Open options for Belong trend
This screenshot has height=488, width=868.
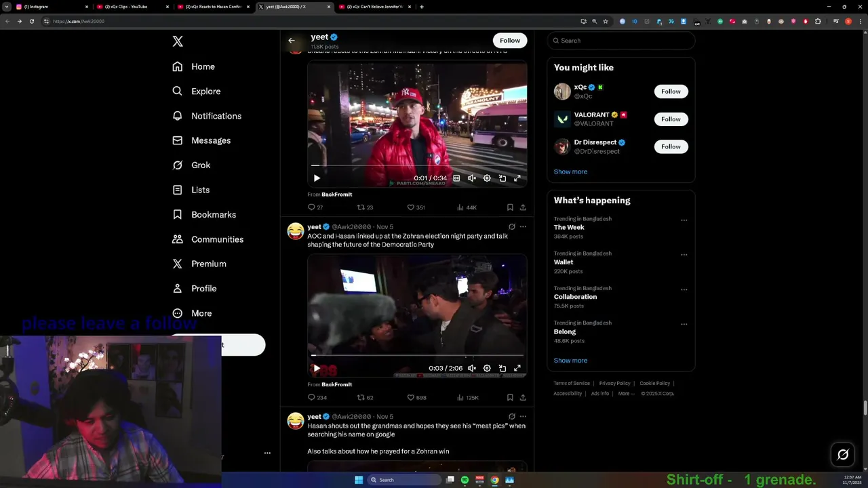click(x=684, y=324)
